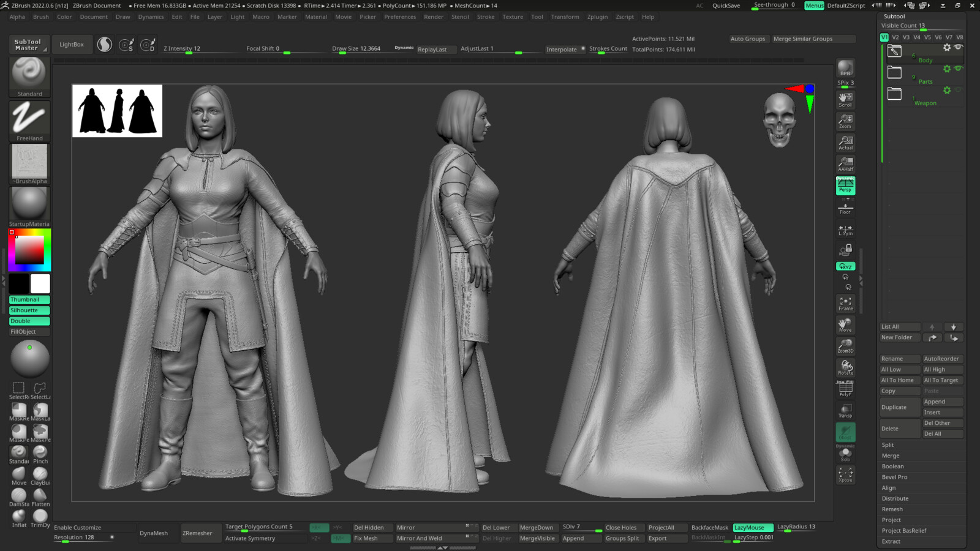
Task: Choose the Flatten brush
Action: pos(40,498)
